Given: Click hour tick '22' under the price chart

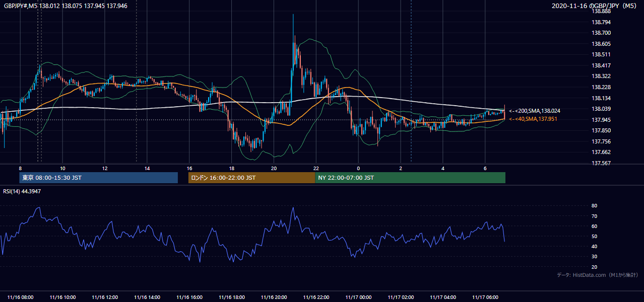Looking at the screenshot, I should point(316,168).
